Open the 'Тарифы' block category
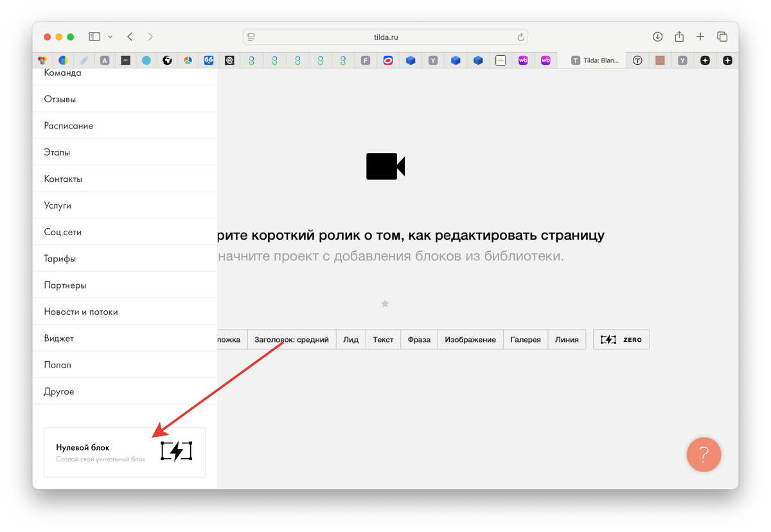This screenshot has height=532, width=771. coord(125,258)
